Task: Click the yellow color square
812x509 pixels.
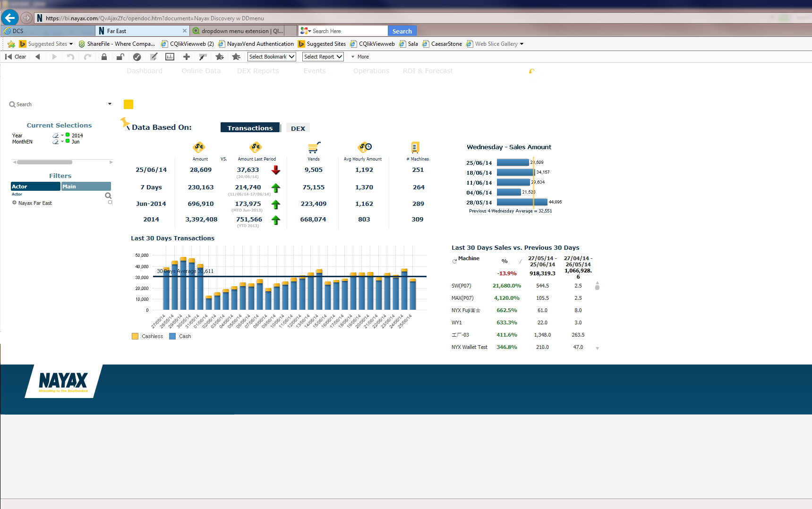Action: [x=128, y=104]
